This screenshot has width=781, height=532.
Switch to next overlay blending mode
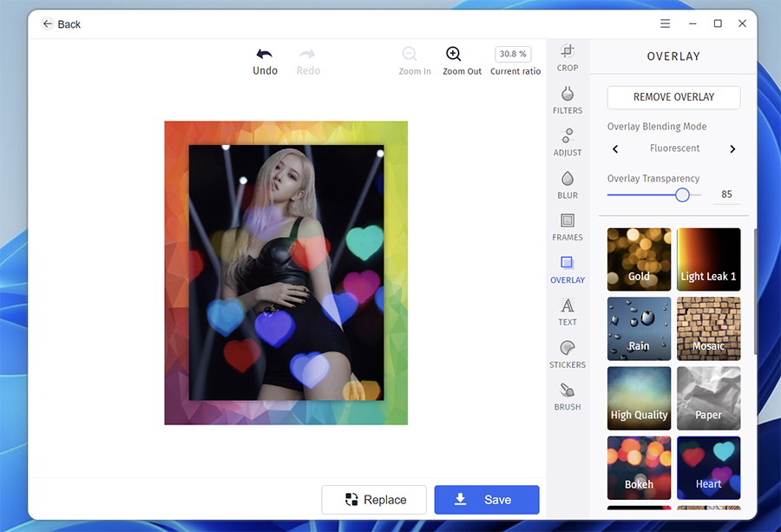732,149
